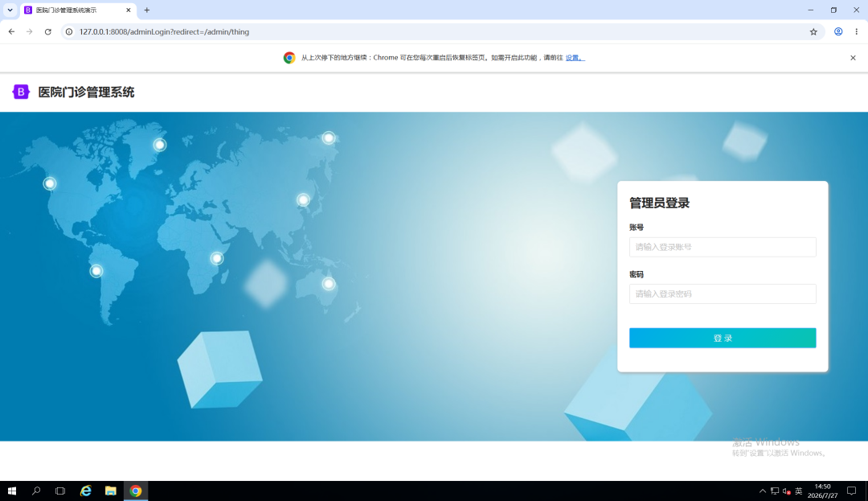Launch Internet Explorer from taskbar
The width and height of the screenshot is (868, 501).
86,491
